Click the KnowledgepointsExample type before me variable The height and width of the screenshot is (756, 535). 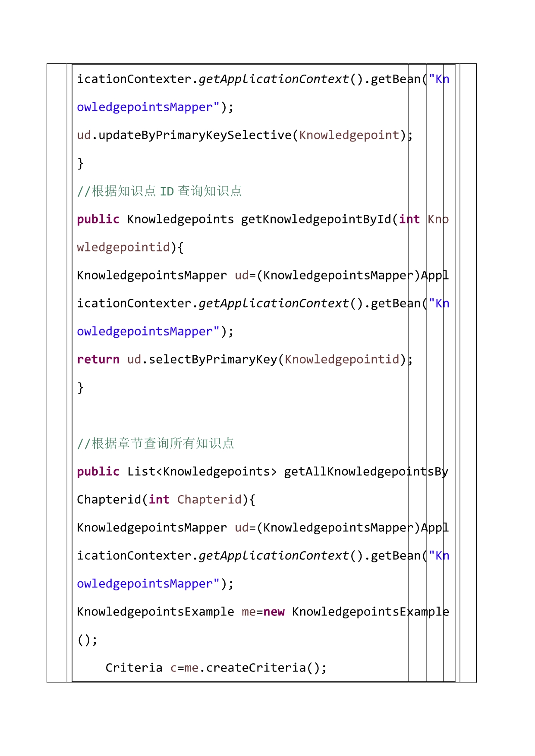click(155, 612)
